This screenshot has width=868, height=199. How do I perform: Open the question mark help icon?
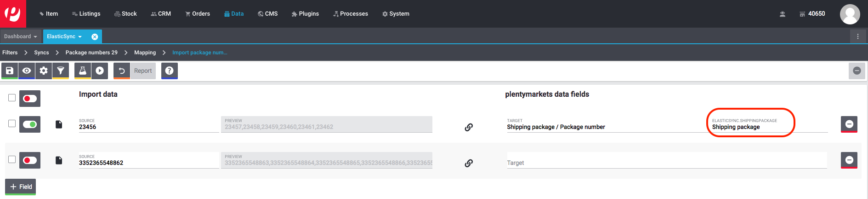[169, 71]
